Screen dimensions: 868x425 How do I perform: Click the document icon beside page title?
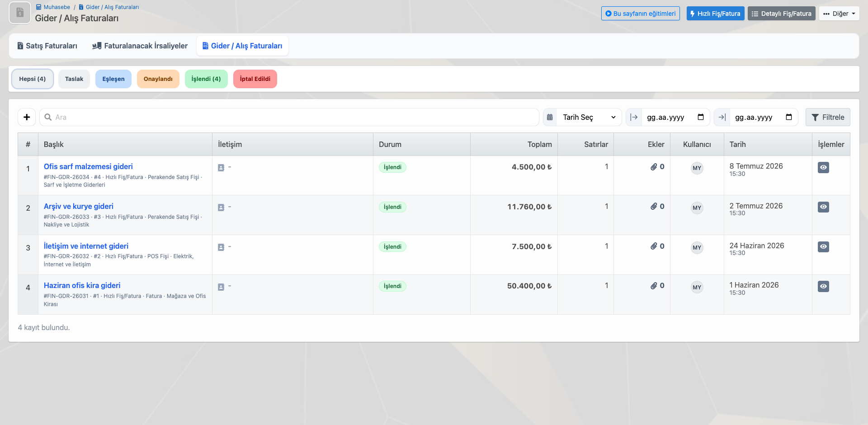tap(20, 13)
